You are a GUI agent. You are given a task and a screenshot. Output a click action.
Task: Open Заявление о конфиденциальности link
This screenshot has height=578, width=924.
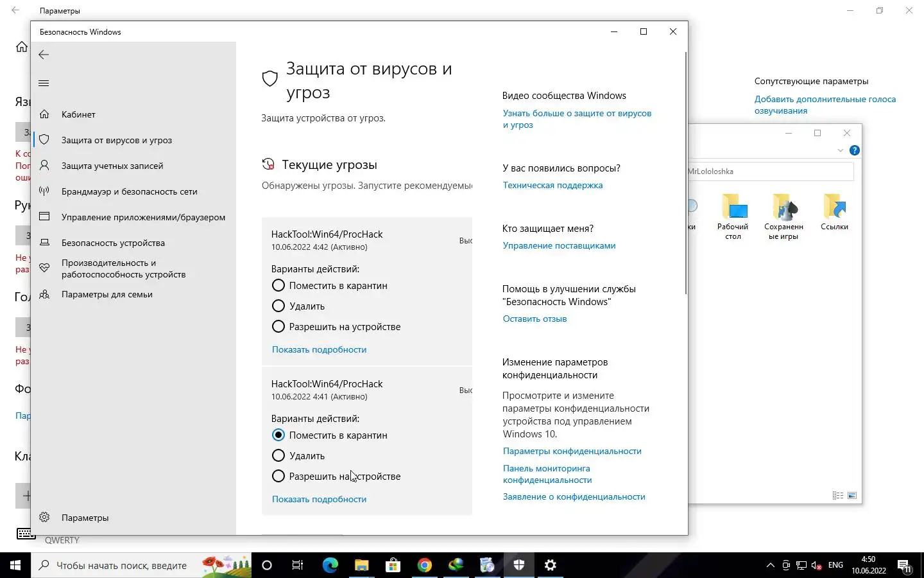click(x=574, y=496)
